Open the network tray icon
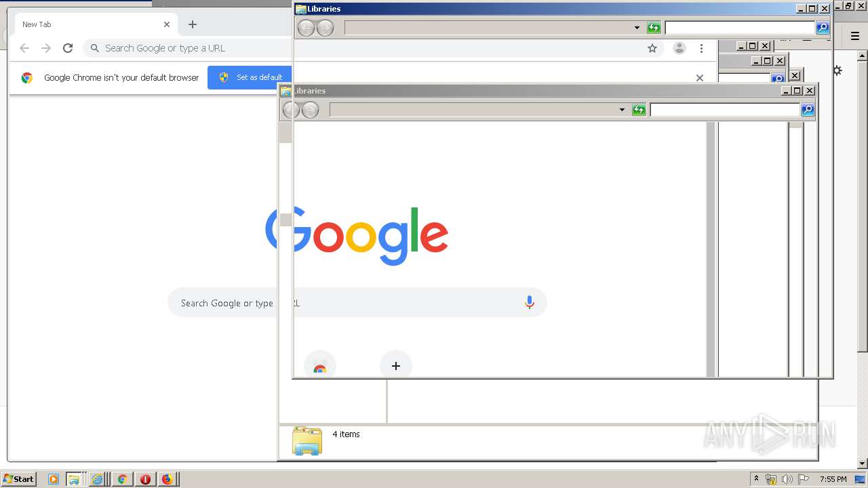The image size is (868, 488). click(x=771, y=479)
